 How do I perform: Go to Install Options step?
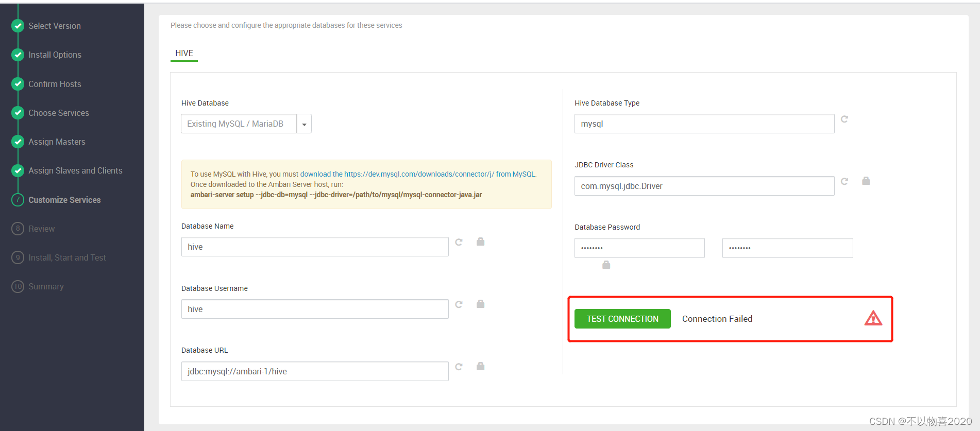[x=55, y=55]
